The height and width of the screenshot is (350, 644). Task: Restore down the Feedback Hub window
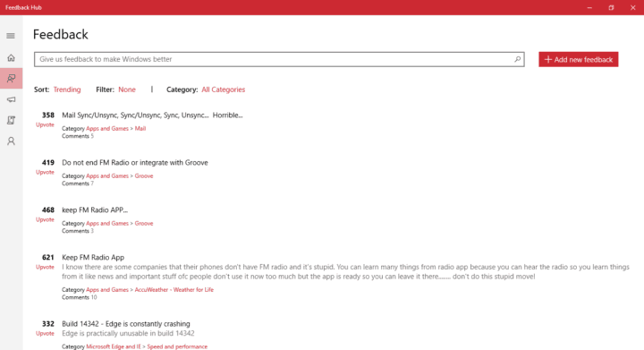[x=611, y=7]
